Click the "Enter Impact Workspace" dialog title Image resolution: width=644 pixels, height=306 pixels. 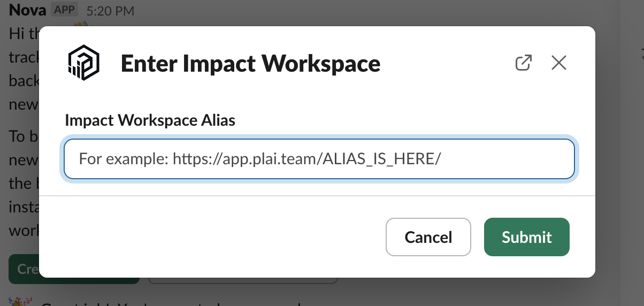point(250,64)
